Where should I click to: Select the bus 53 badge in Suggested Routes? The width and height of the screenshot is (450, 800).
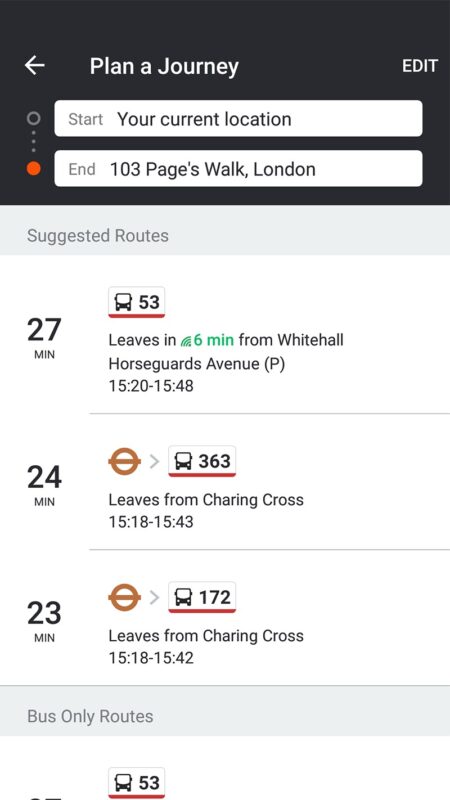(136, 302)
